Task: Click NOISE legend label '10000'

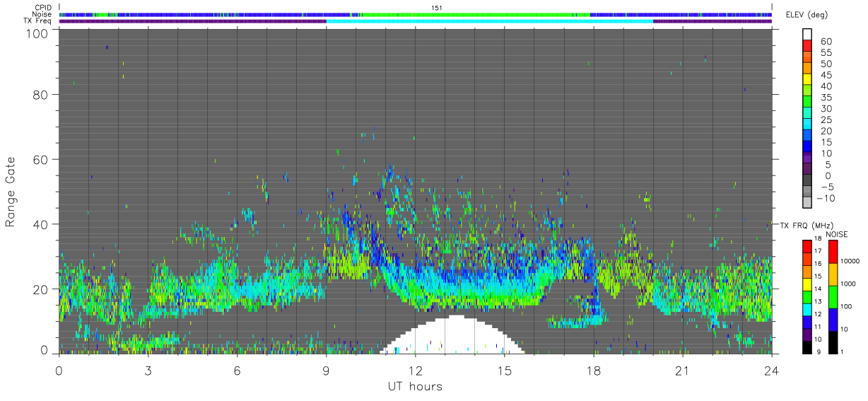Action: pos(850,260)
